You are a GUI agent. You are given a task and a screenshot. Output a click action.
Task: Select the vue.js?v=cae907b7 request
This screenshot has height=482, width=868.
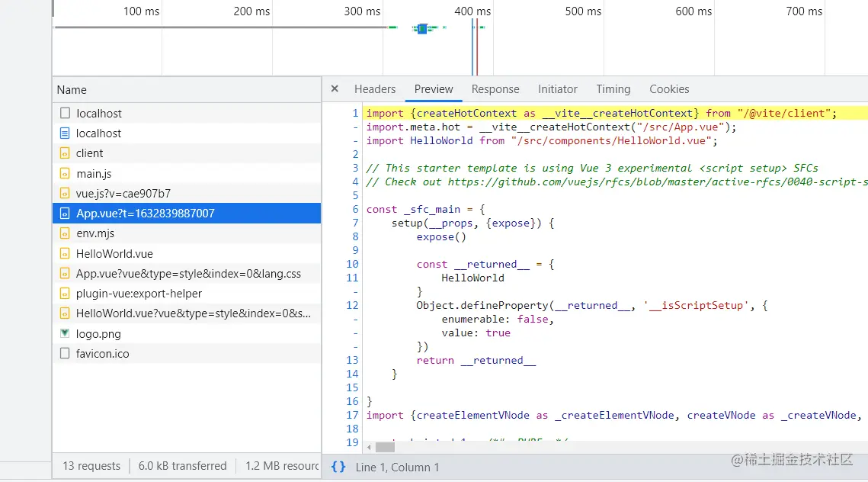point(187,194)
